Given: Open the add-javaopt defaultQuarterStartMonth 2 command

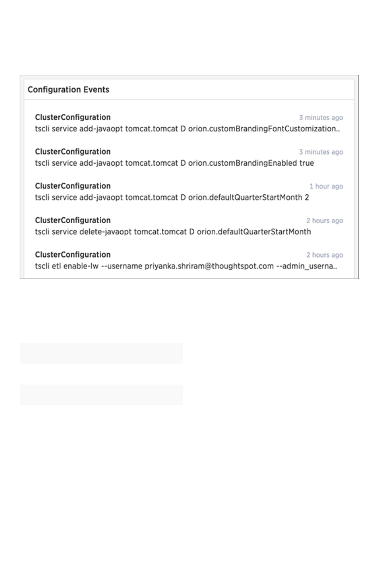Looking at the screenshot, I should [x=172, y=198].
